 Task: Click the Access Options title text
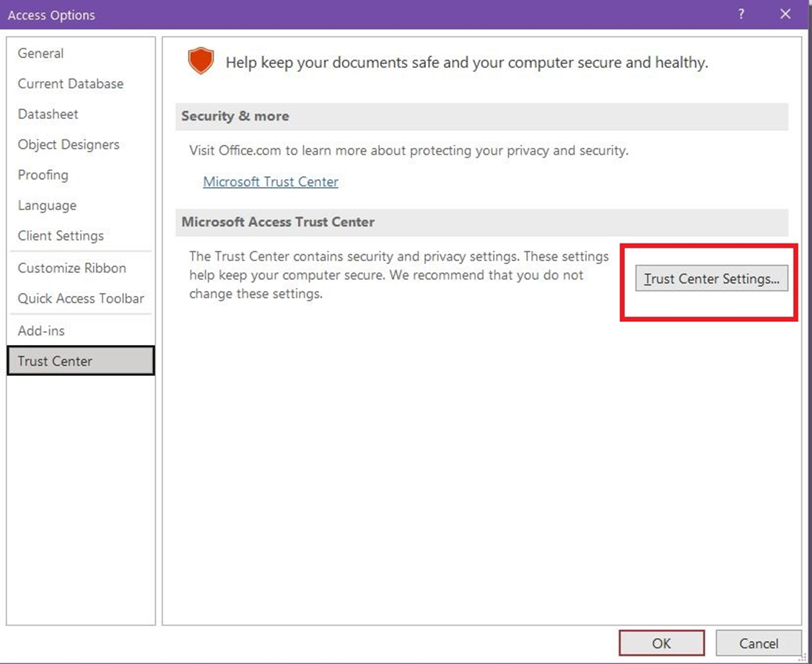[x=51, y=15]
